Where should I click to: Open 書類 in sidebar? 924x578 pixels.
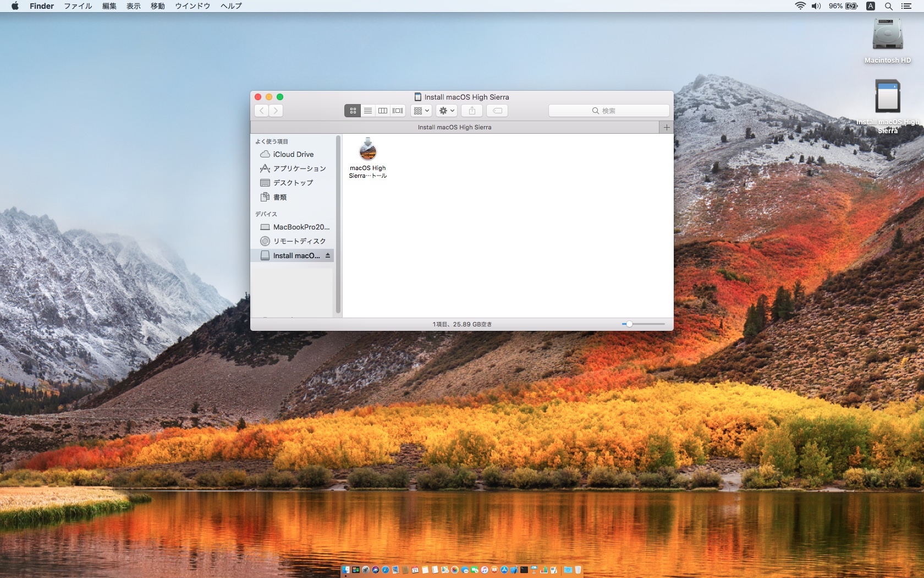pyautogui.click(x=293, y=197)
